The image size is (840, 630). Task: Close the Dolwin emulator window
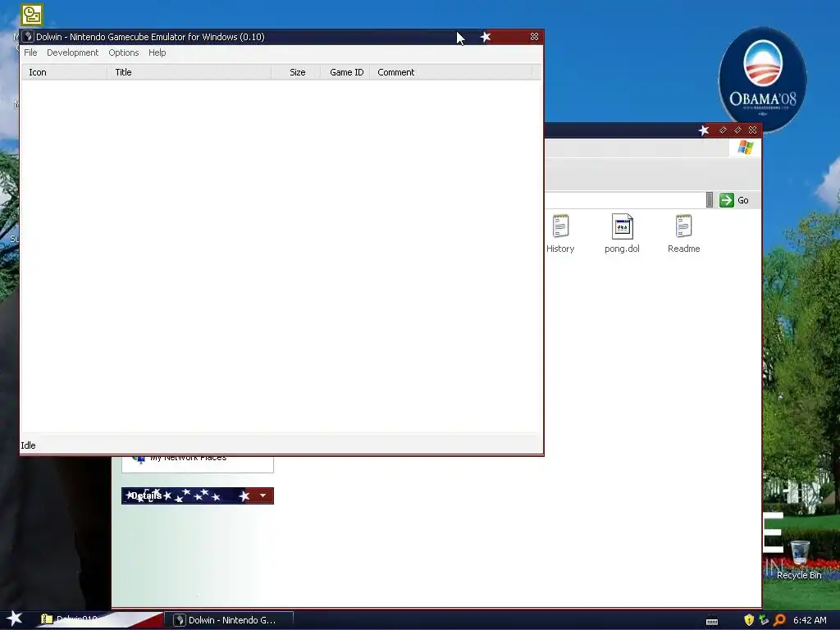(x=534, y=36)
